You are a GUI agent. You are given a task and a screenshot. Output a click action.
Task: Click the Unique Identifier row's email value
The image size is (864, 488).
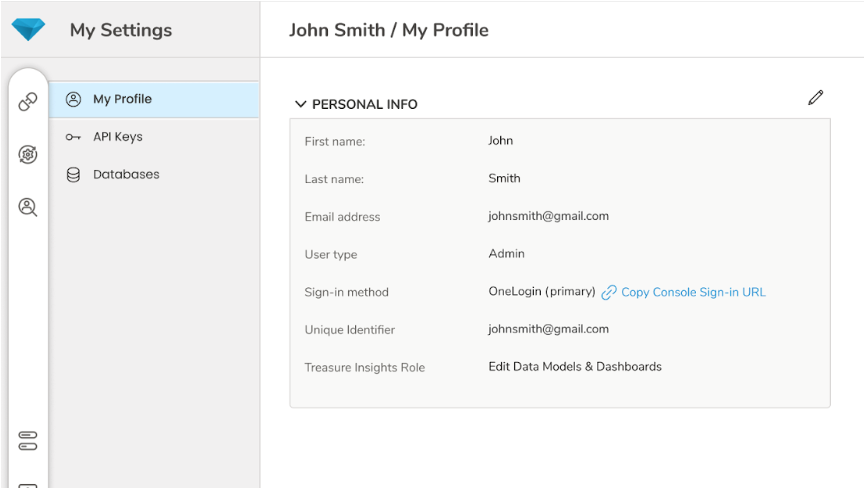click(x=548, y=329)
